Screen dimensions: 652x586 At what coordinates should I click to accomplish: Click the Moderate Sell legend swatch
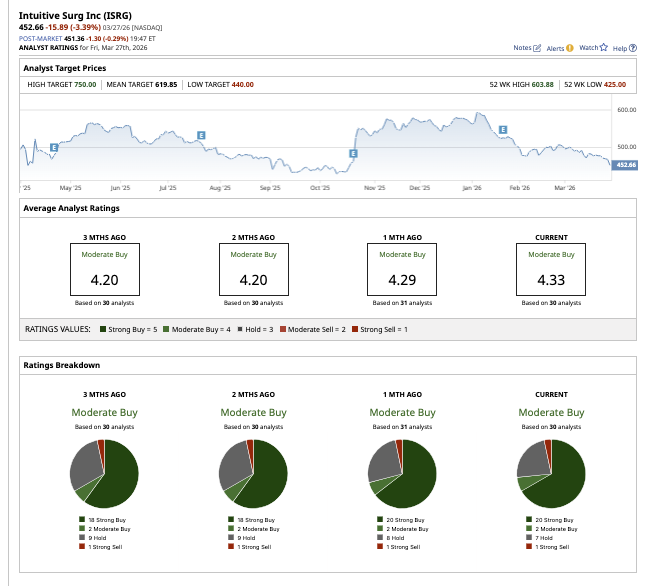(x=283, y=329)
